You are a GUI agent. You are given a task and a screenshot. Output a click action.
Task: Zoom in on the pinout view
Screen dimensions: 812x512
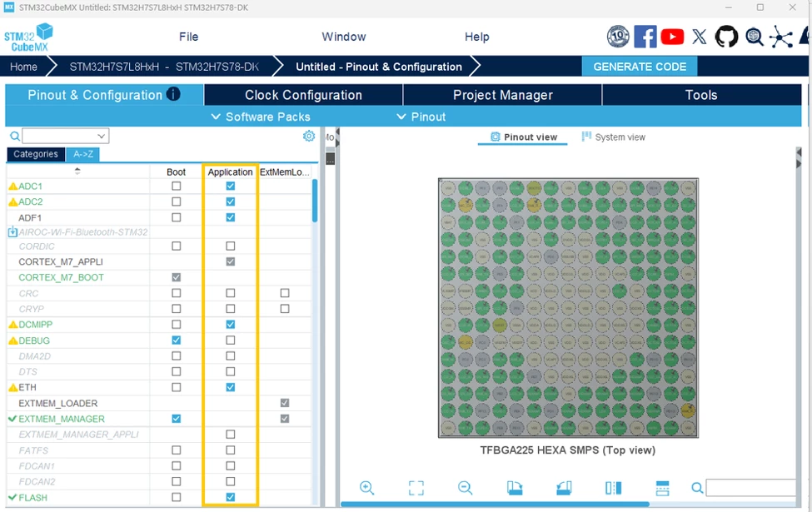tap(366, 488)
